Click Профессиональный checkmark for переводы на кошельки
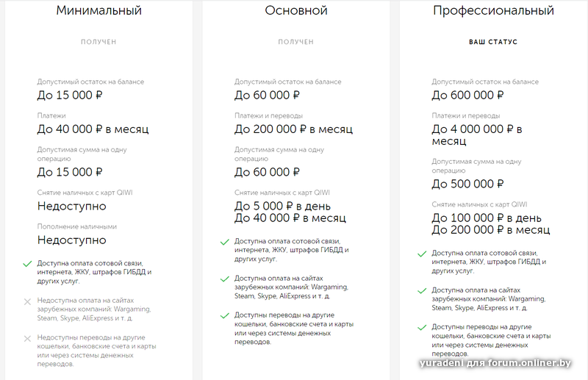Image resolution: width=588 pixels, height=380 pixels. [422, 328]
